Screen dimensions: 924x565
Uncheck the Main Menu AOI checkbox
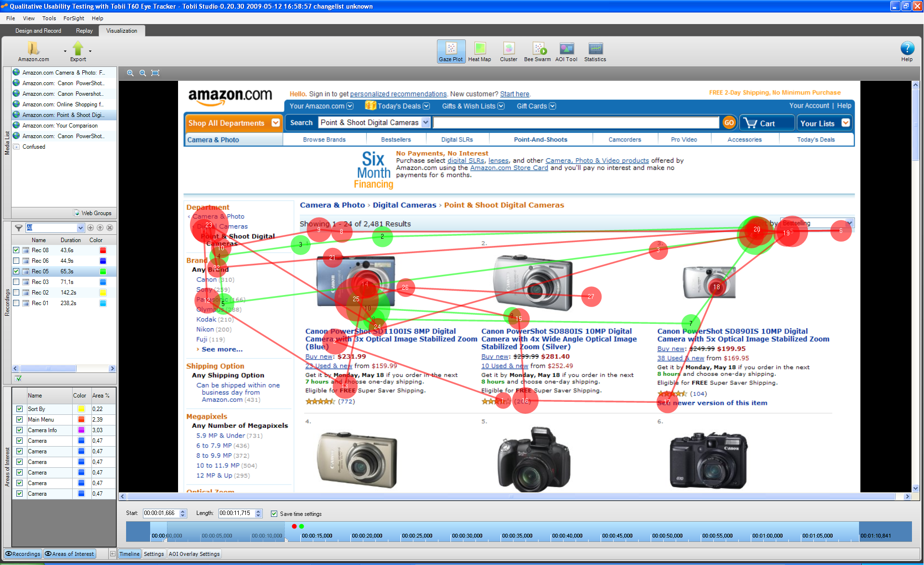click(19, 420)
